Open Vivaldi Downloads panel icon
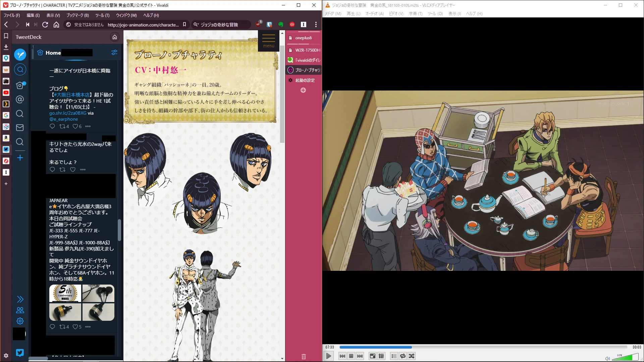Screen dimensions: 644x362 (x=6, y=47)
